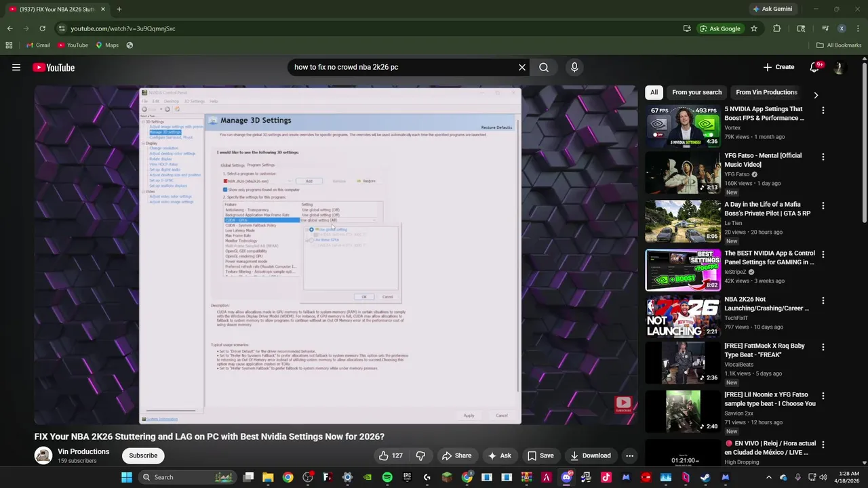Open the YouTube bookmark

(73, 45)
